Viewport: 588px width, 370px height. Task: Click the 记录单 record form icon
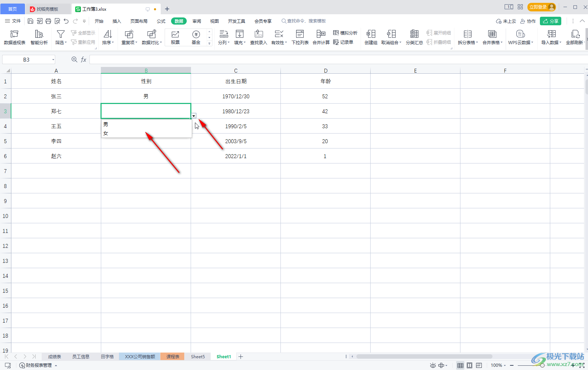(336, 42)
